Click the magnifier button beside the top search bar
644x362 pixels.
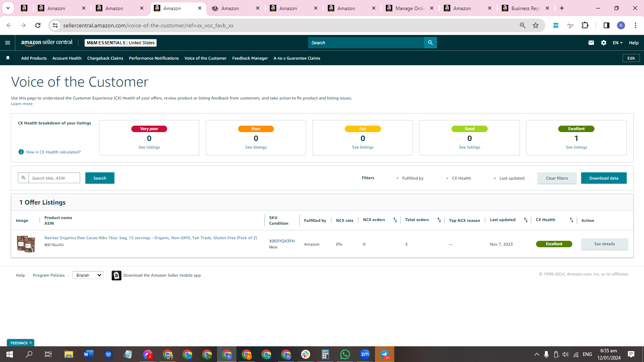click(x=430, y=43)
